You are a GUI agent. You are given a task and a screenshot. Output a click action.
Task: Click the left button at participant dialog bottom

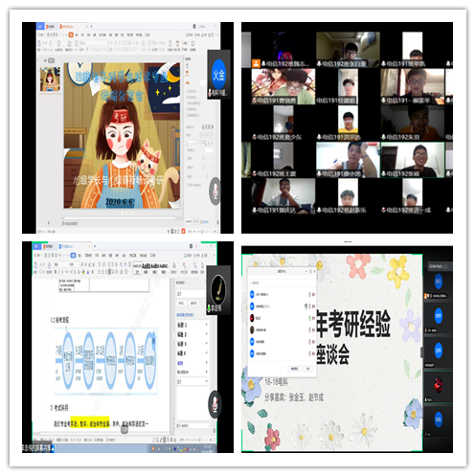point(294,369)
